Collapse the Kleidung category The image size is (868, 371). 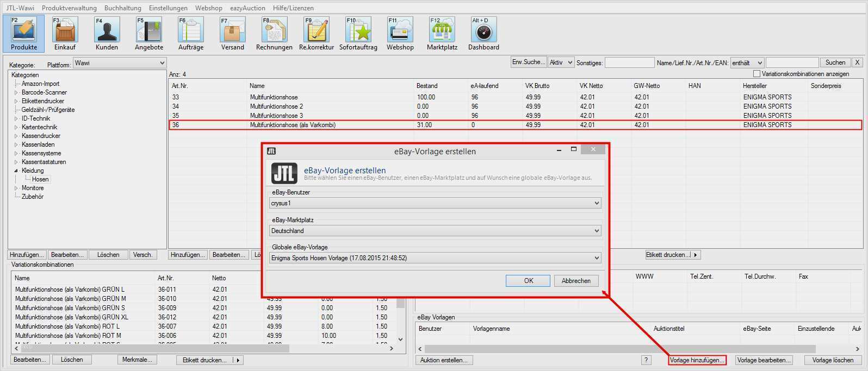[16, 171]
